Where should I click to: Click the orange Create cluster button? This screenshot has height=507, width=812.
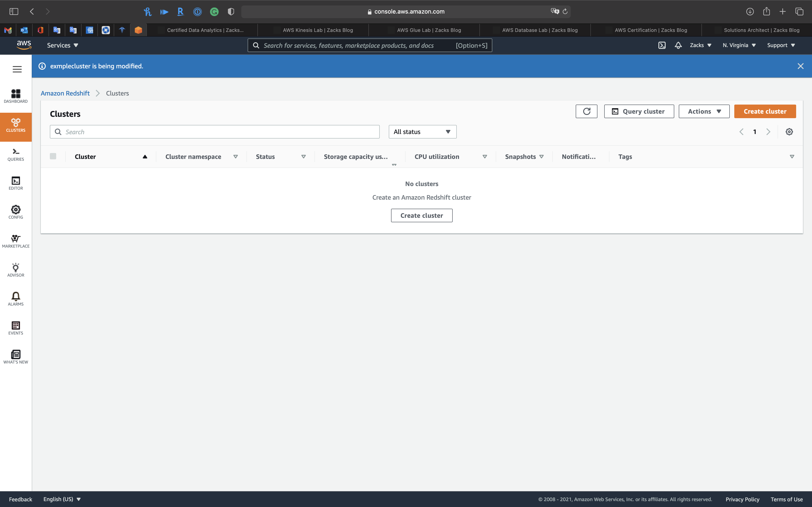pos(765,111)
